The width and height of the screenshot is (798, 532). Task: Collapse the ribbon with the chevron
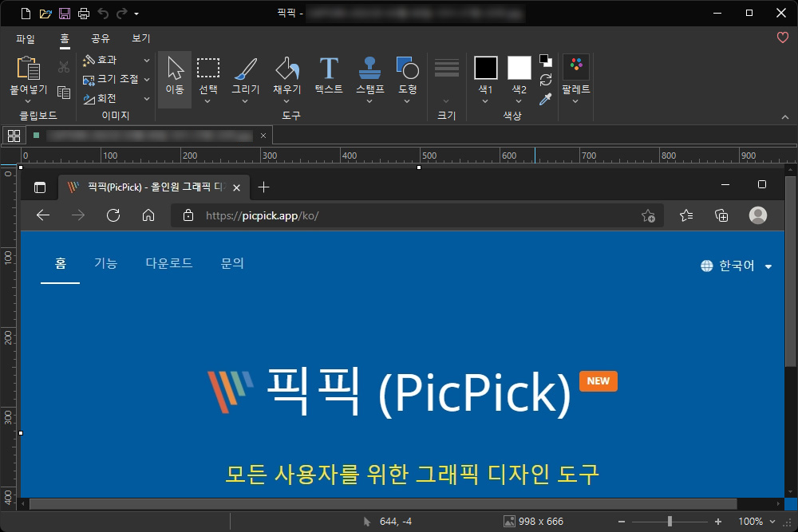785,117
